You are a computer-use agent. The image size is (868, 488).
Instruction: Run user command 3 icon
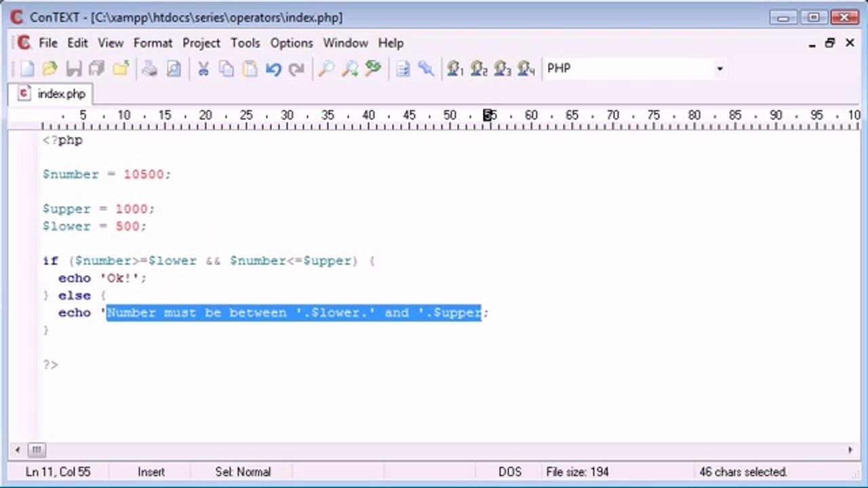pos(502,68)
